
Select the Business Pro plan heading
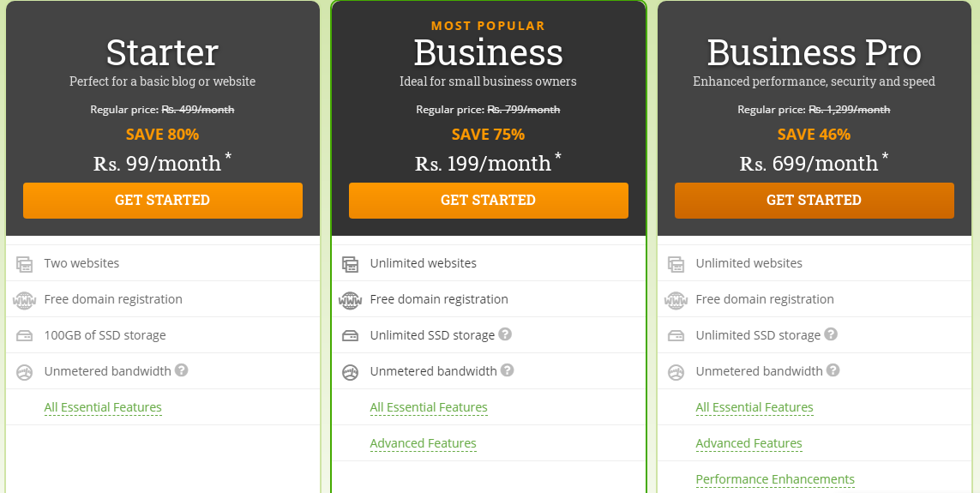pos(815,52)
